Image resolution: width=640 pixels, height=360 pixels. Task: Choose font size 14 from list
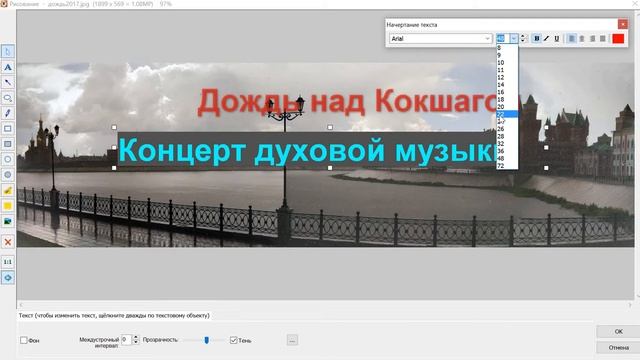[507, 84]
